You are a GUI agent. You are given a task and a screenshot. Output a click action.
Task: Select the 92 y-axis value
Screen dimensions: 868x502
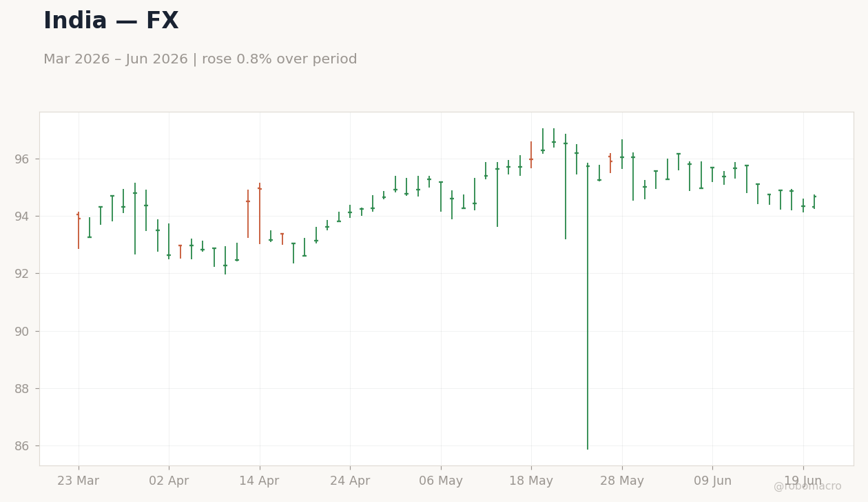22,274
